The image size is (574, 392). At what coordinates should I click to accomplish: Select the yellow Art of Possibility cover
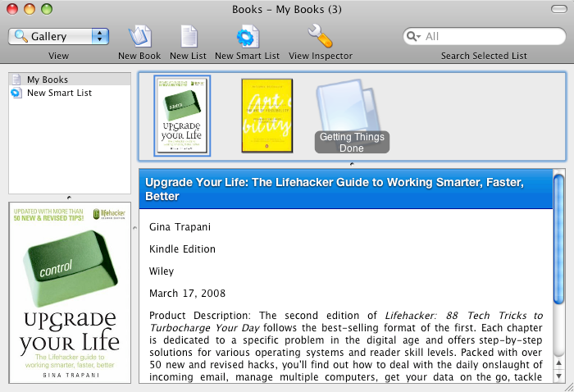click(266, 116)
